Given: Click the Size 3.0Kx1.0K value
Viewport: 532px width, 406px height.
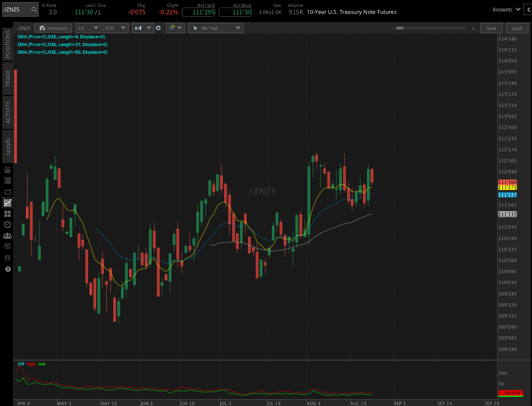Looking at the screenshot, I should tap(270, 12).
